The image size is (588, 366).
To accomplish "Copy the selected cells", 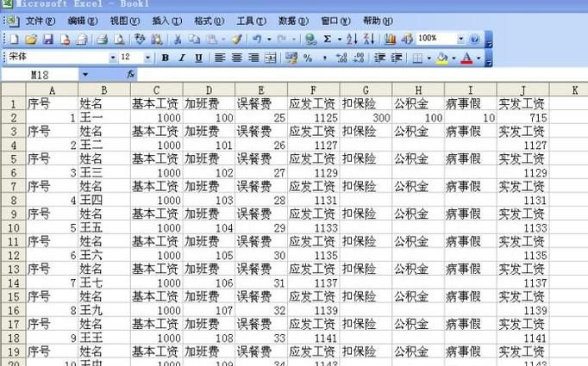I will [194, 39].
